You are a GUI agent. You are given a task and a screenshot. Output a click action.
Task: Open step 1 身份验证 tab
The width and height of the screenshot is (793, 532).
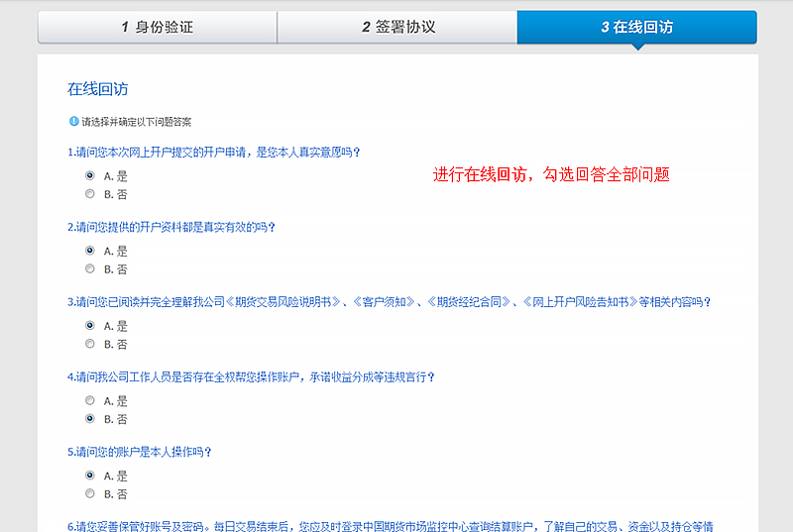(158, 27)
